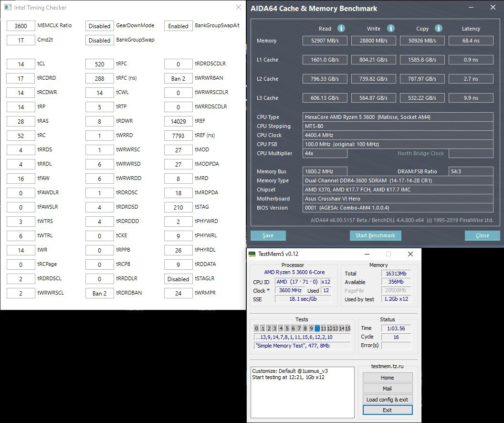The height and width of the screenshot is (423, 504).
Task: Click the L3 Cache Copy 532.22 GB/s
Action: [x=422, y=98]
